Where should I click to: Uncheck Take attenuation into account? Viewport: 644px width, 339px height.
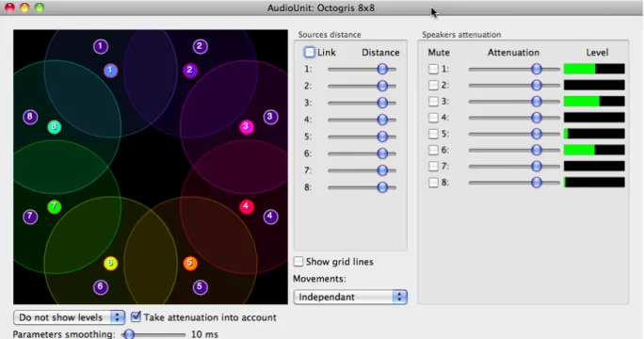136,316
